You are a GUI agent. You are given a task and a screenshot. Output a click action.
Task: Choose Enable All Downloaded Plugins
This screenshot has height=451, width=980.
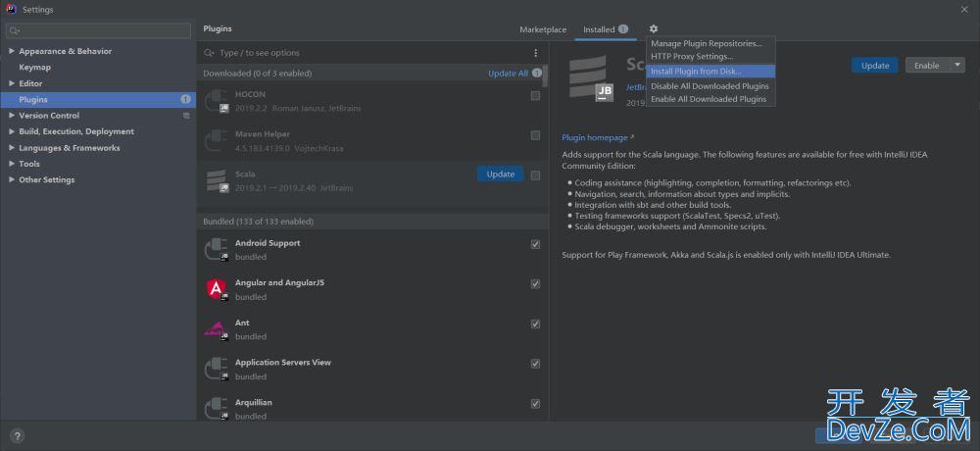[x=710, y=99]
